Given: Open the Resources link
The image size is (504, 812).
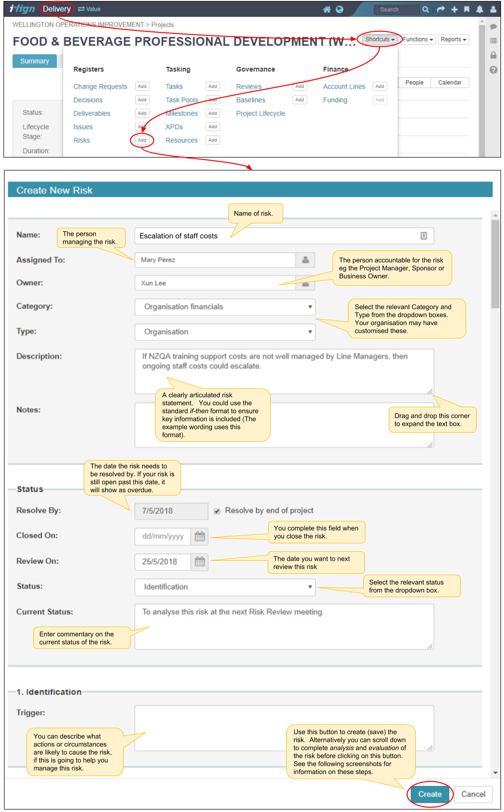Looking at the screenshot, I should coord(181,140).
